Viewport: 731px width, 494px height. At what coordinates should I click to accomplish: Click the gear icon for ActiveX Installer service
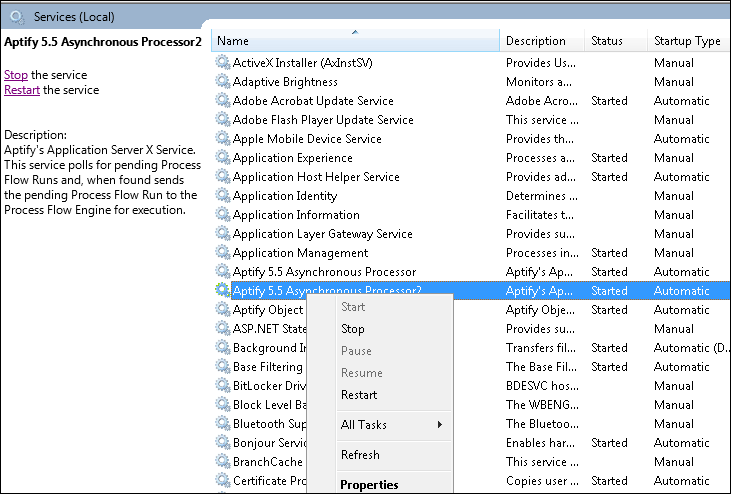pyautogui.click(x=222, y=62)
